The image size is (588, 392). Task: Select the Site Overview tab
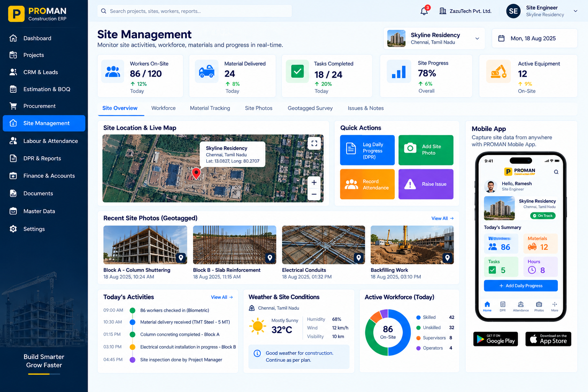120,108
